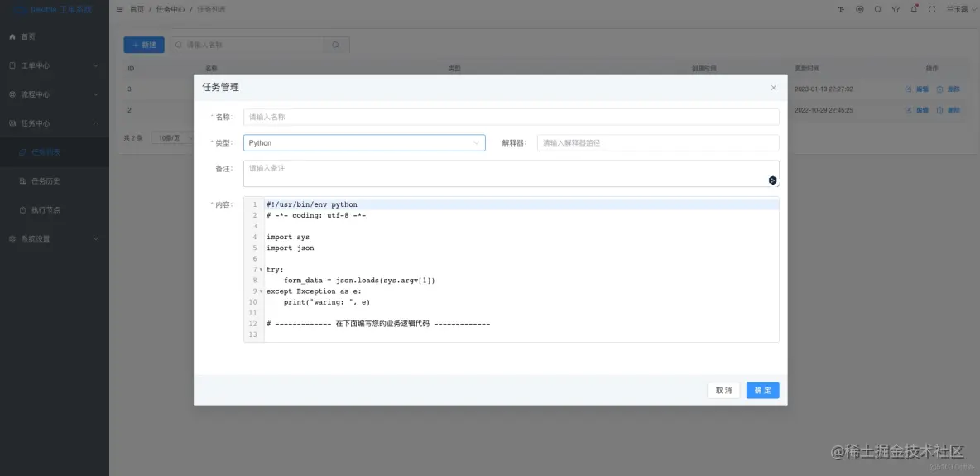This screenshot has width=980, height=476.
Task: Focus the 备注 textarea
Action: point(512,174)
